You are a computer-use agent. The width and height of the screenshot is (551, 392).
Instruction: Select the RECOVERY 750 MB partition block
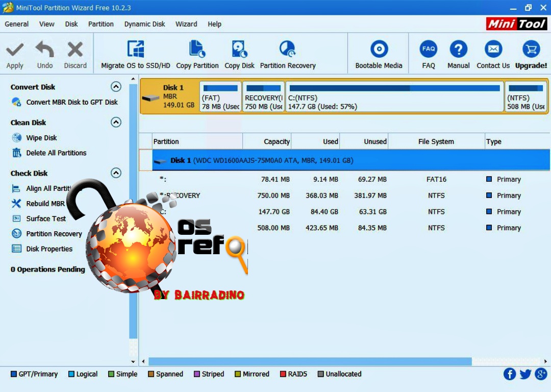263,96
